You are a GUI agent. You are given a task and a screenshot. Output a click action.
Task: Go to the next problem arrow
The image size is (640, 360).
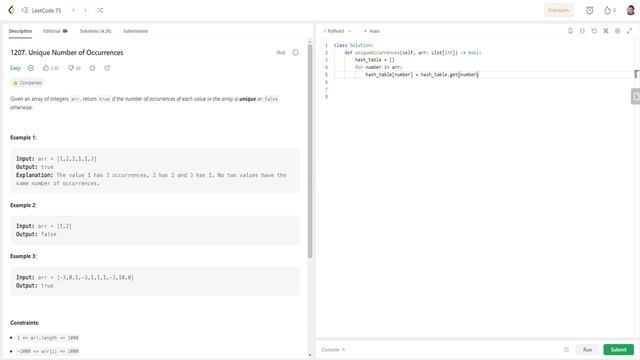tap(85, 11)
